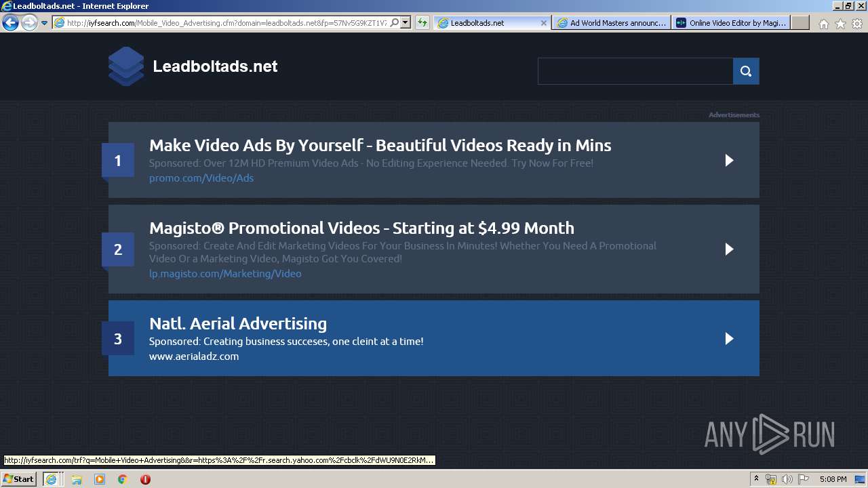Click the red Opera taskbar icon
This screenshot has height=488, width=868.
(x=145, y=479)
